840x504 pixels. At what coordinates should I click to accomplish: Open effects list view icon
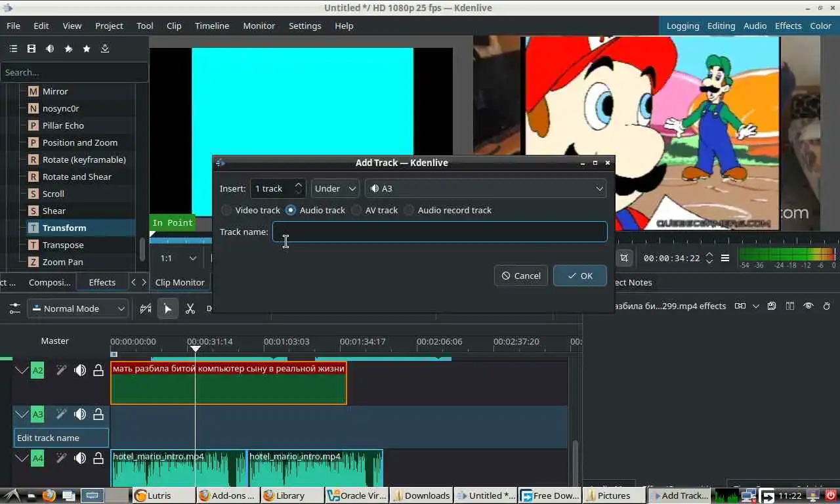point(13,49)
